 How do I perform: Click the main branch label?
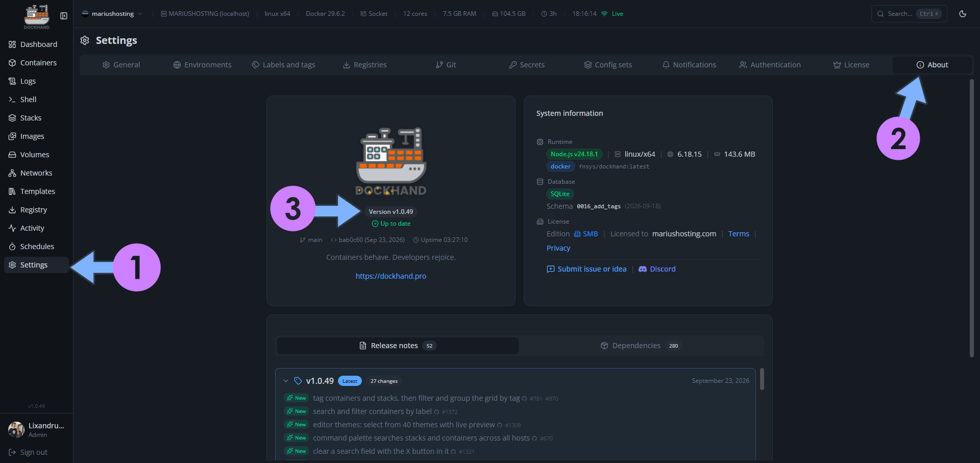315,240
